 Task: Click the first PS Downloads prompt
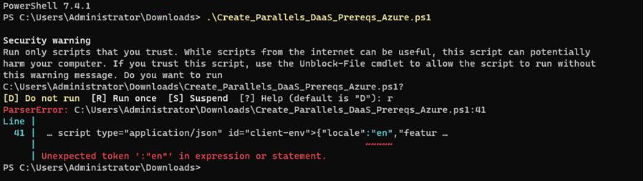101,17
